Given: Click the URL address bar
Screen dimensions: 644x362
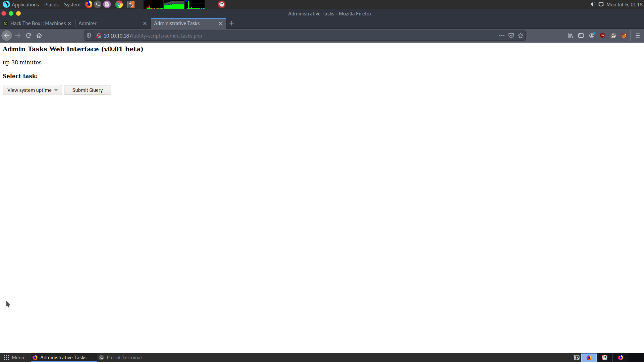Looking at the screenshot, I should tap(295, 36).
